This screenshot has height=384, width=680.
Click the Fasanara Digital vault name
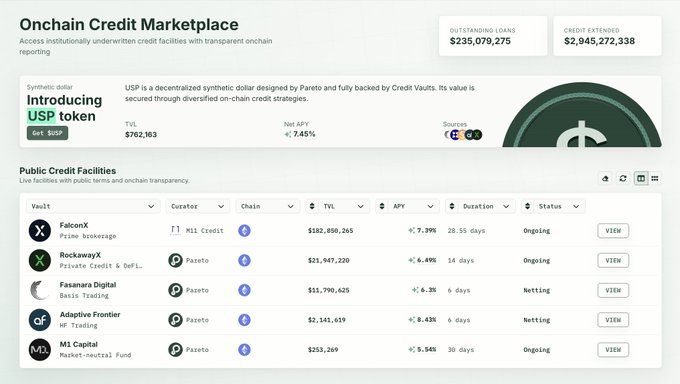88,285
